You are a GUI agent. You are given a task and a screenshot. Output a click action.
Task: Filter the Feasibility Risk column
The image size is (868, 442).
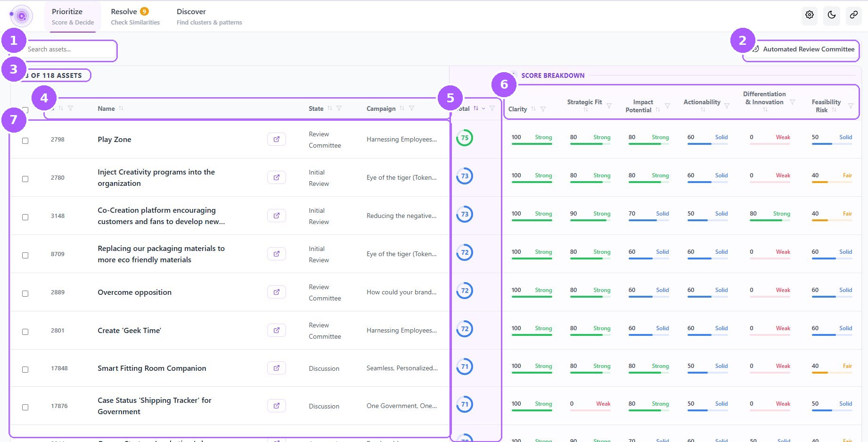point(851,106)
